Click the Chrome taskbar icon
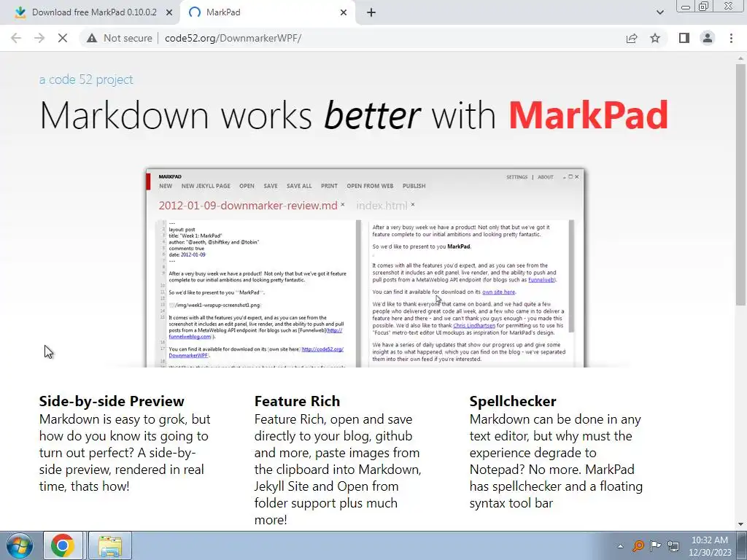 coord(63,545)
